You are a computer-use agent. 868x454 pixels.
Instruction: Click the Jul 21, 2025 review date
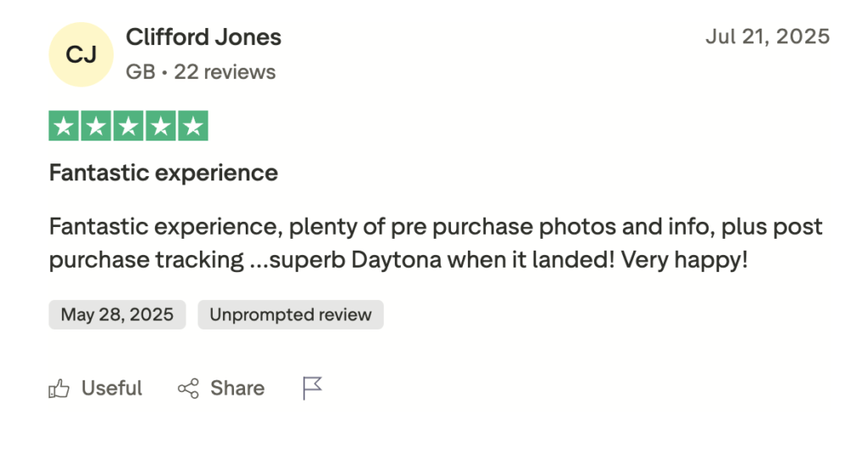click(767, 37)
